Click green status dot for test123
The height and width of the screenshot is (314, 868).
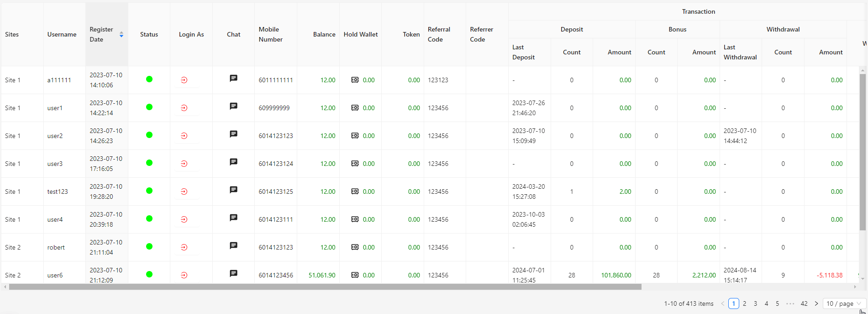pos(149,191)
